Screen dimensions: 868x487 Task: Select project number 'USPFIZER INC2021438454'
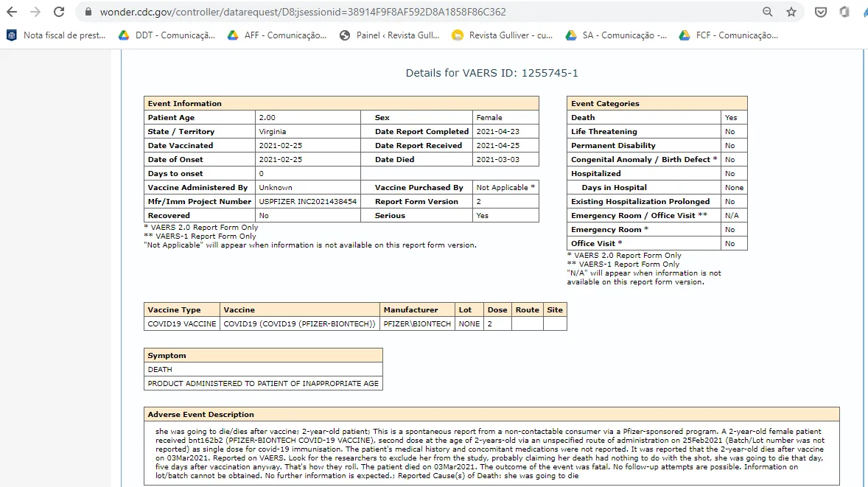coord(307,201)
